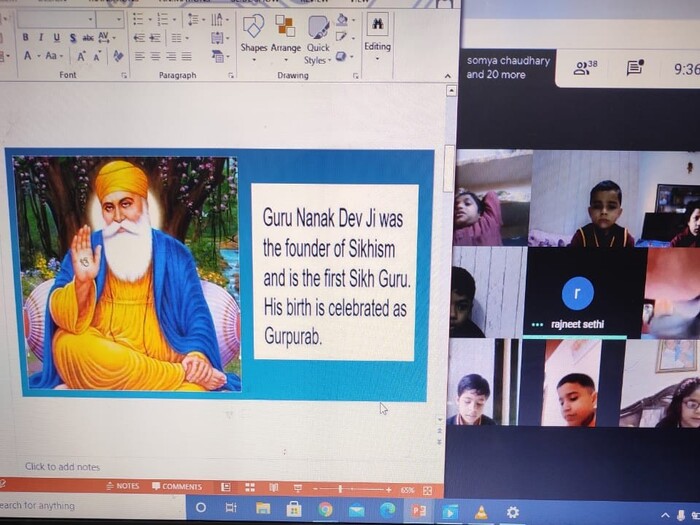This screenshot has height=525, width=700.
Task: Toggle Underline formatting in Font group
Action: coord(57,38)
